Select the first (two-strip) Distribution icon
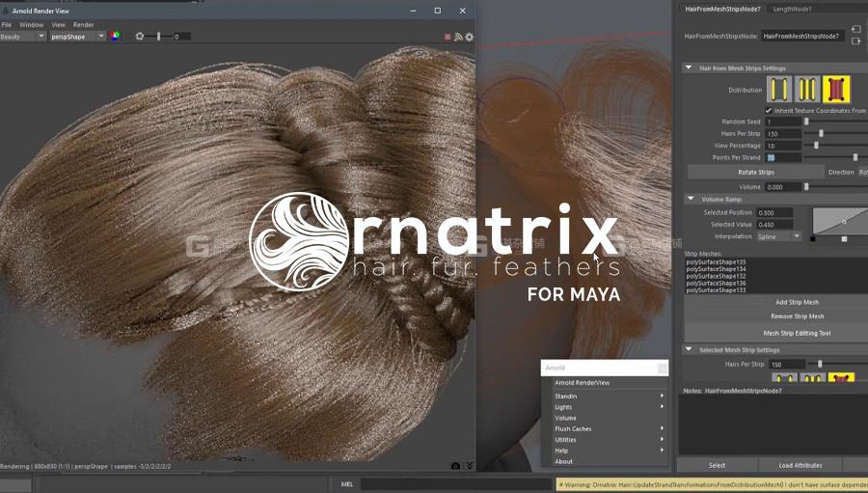The width and height of the screenshot is (868, 493). pyautogui.click(x=779, y=89)
